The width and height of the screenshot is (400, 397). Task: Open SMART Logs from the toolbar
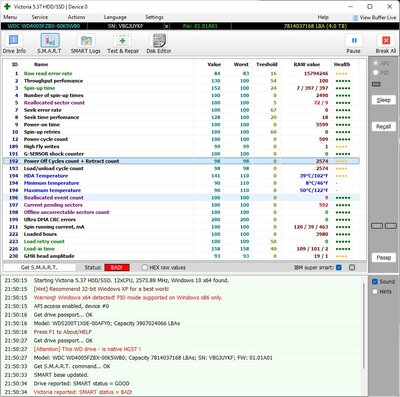point(86,40)
